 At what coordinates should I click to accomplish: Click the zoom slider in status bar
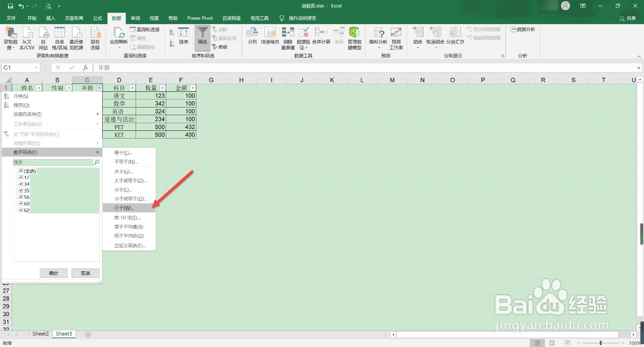pos(601,343)
